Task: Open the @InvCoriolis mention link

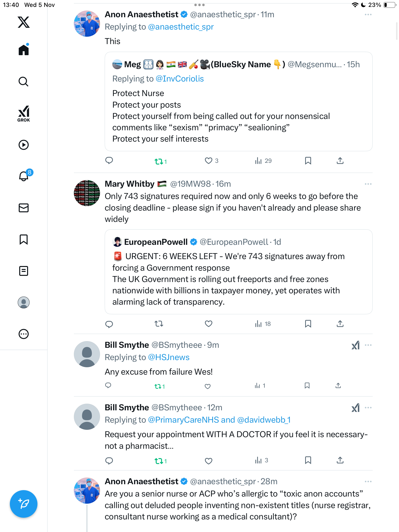Action: [180, 79]
